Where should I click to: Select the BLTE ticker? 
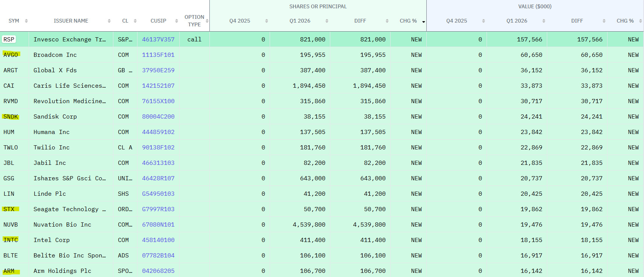point(11,256)
